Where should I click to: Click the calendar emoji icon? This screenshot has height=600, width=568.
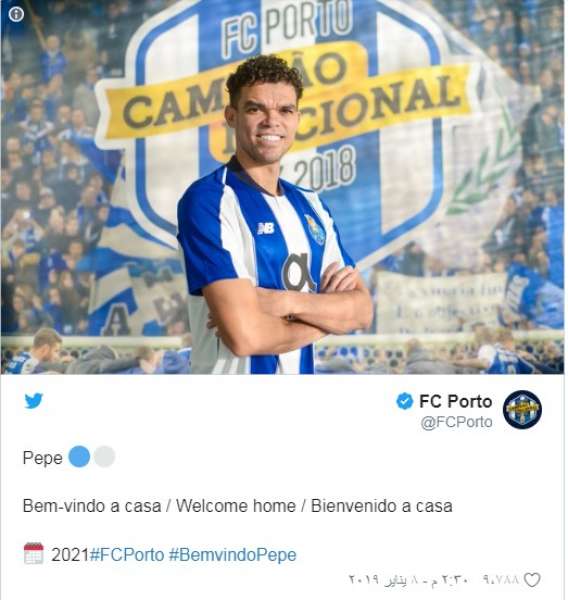34,553
